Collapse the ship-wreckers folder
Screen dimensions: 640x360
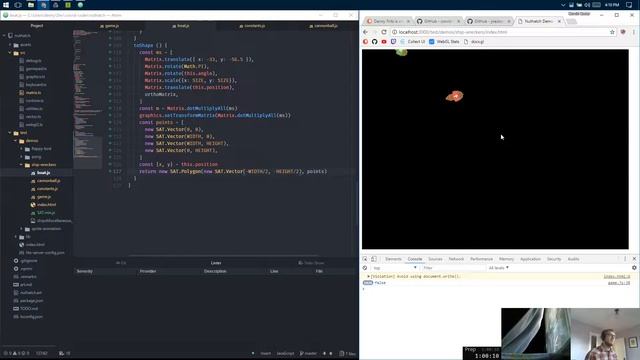(21, 165)
